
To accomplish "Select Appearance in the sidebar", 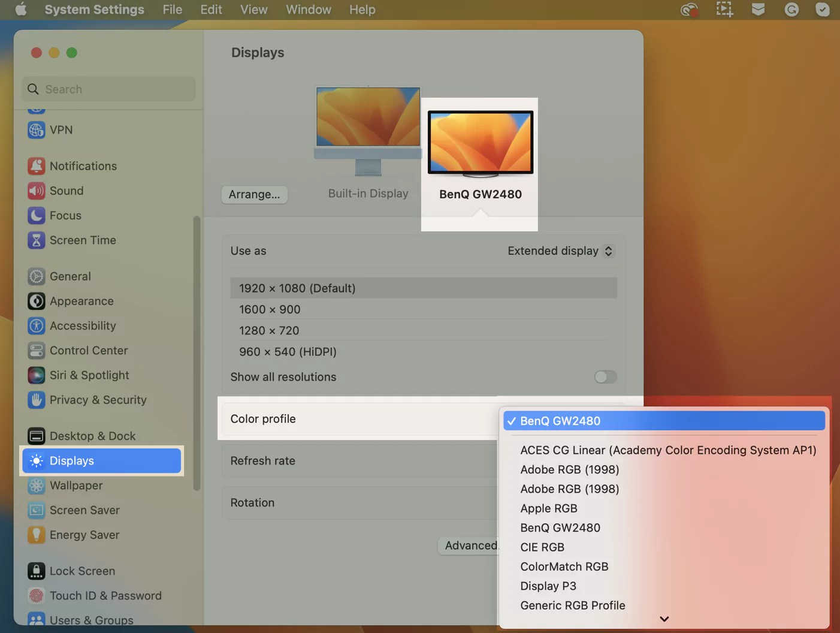I will pyautogui.click(x=81, y=301).
